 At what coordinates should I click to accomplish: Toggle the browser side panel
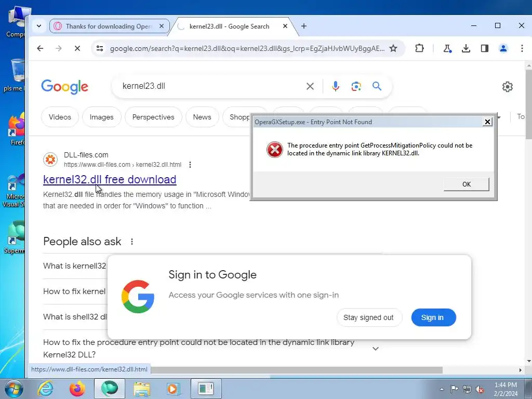point(485,48)
